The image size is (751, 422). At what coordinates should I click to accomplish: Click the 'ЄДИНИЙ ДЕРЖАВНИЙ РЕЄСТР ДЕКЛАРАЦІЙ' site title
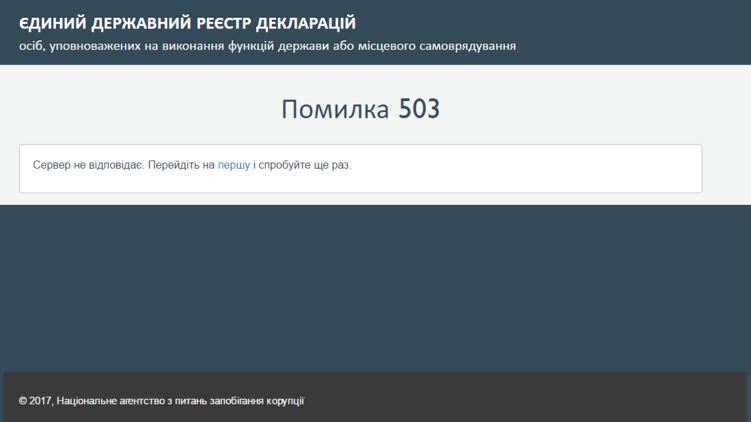pyautogui.click(x=187, y=23)
